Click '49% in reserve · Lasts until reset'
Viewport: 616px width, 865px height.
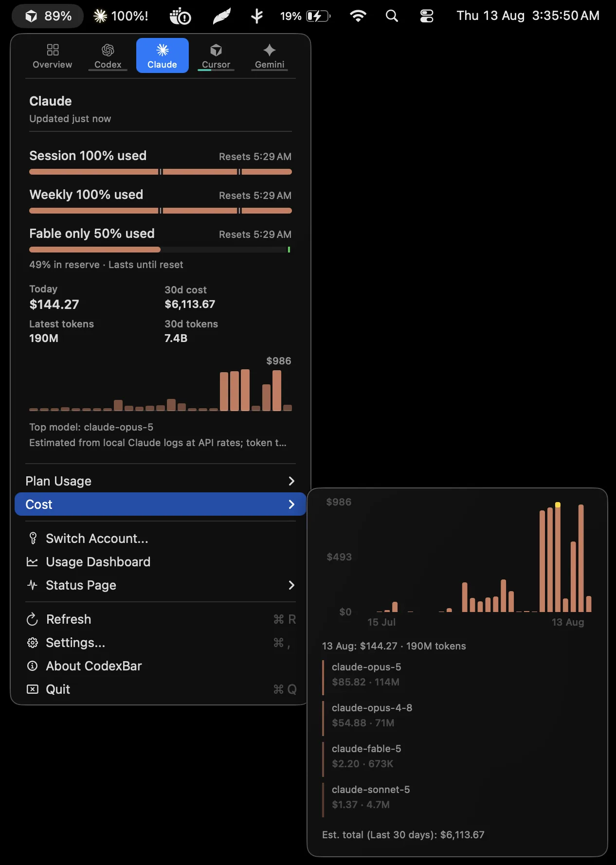[106, 265]
